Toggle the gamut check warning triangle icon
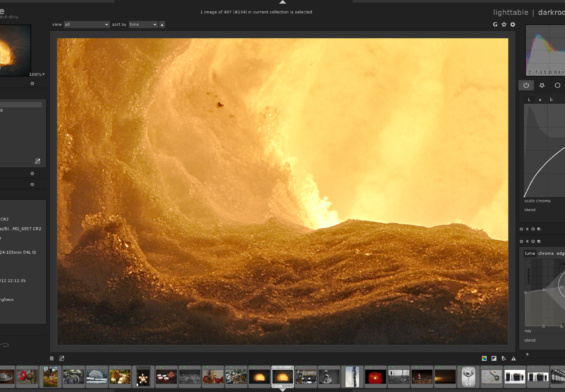Image resolution: width=565 pixels, height=392 pixels. pos(513,358)
